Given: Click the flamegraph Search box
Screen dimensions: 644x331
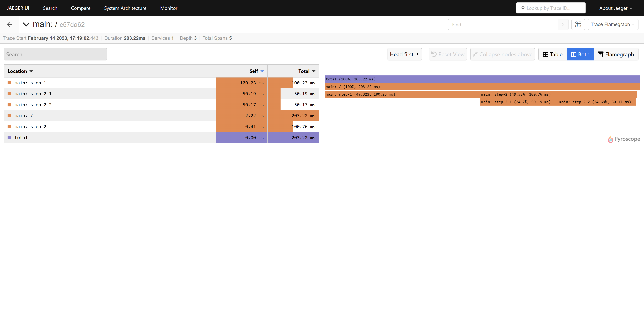Looking at the screenshot, I should [x=55, y=54].
